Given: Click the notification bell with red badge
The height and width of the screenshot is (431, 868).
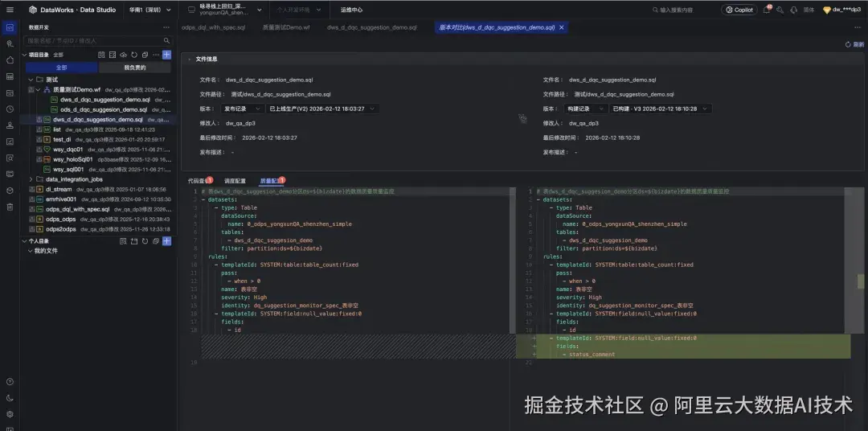Looking at the screenshot, I should click(x=767, y=10).
